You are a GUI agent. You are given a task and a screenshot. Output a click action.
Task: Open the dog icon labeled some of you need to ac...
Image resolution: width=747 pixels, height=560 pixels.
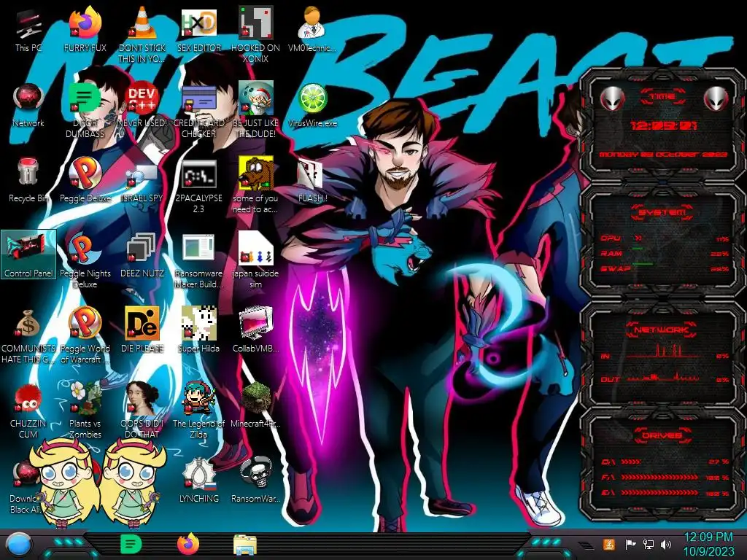[256, 186]
